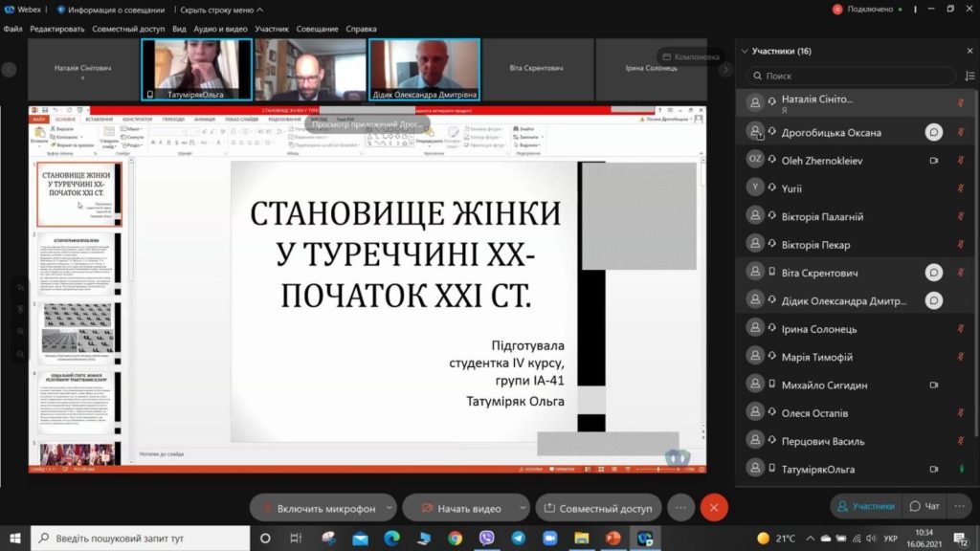
Task: Open the Совещание menu
Action: [x=317, y=29]
